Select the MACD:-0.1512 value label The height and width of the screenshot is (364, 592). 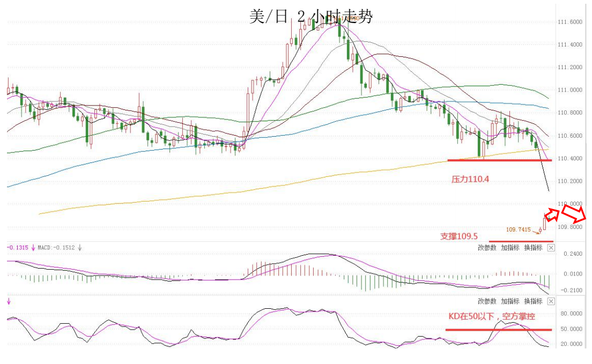[56, 248]
